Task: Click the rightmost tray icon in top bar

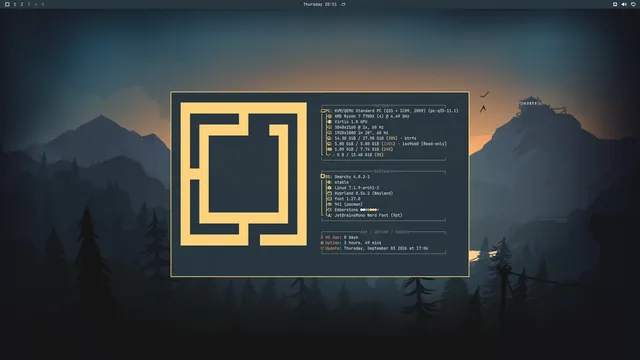Action: pos(633,4)
